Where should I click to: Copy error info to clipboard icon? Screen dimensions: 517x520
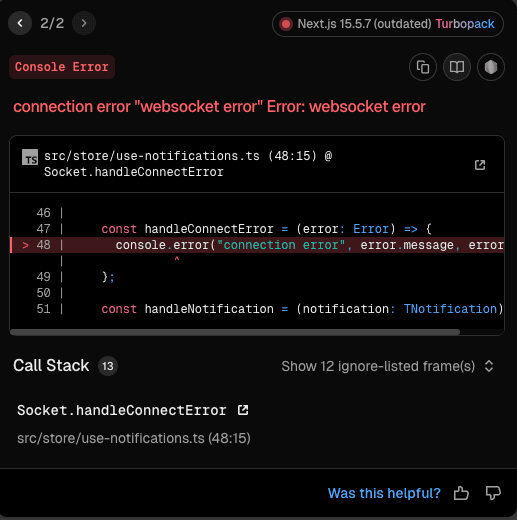pyautogui.click(x=423, y=67)
